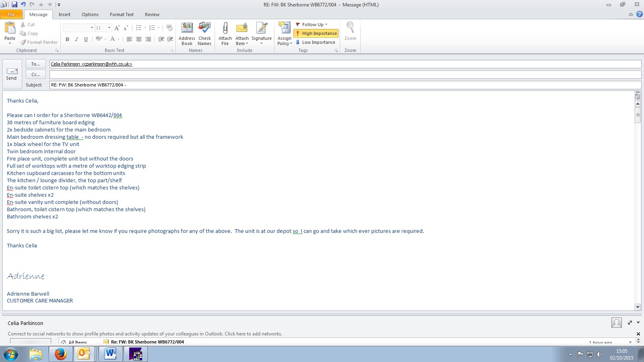Open the font name dropdown
Image resolution: width=644 pixels, height=362 pixels.
coord(92,28)
